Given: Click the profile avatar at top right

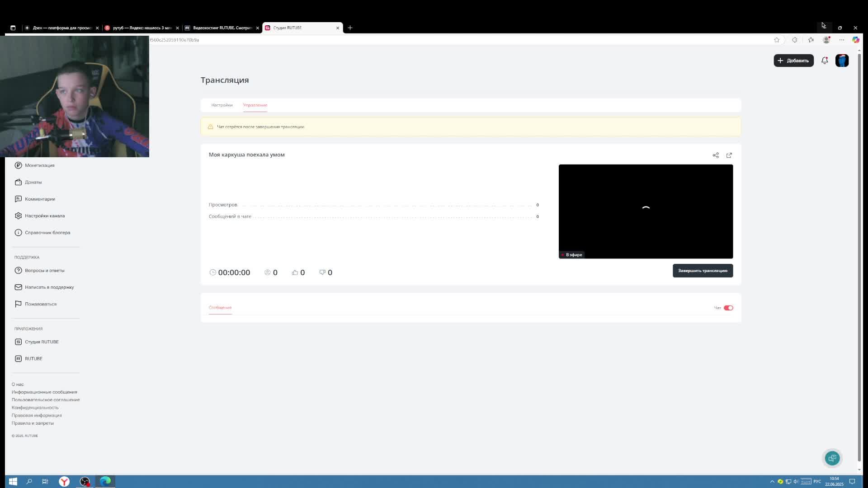Looking at the screenshot, I should [842, 60].
